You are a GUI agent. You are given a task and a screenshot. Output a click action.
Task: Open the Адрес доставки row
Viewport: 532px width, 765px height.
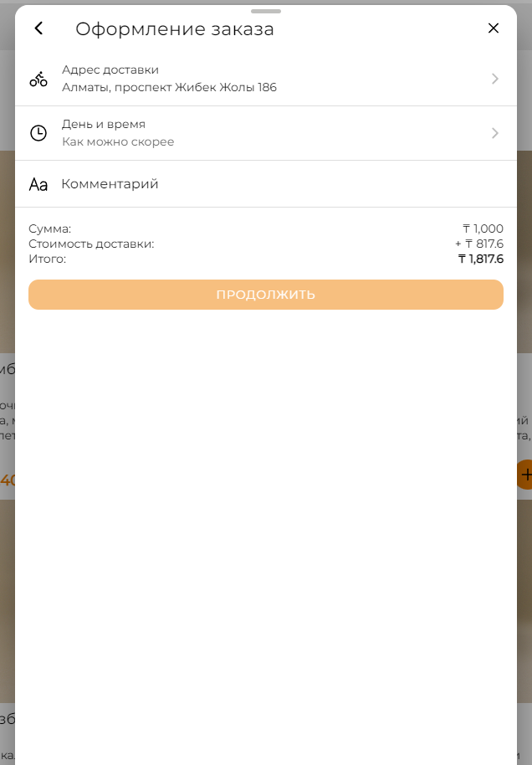click(x=266, y=79)
